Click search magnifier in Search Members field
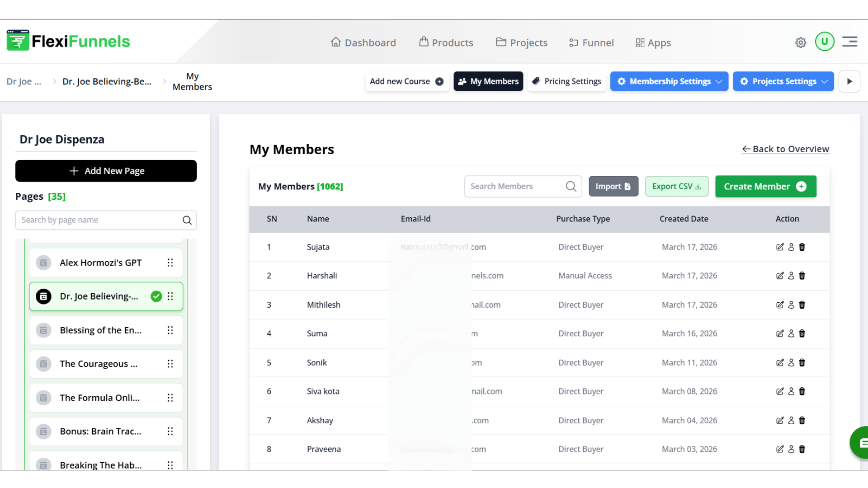868x488 pixels. [571, 186]
